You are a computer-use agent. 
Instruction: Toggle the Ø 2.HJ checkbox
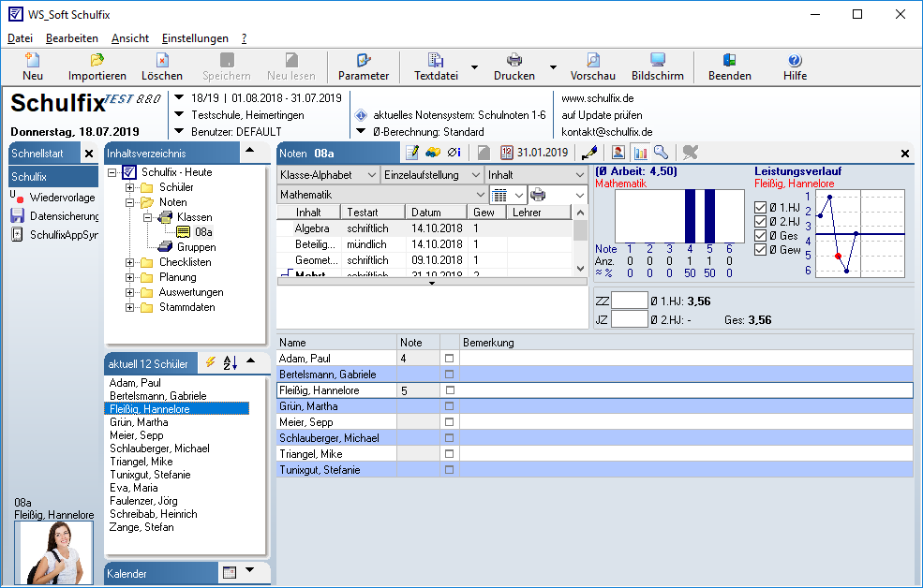(760, 222)
